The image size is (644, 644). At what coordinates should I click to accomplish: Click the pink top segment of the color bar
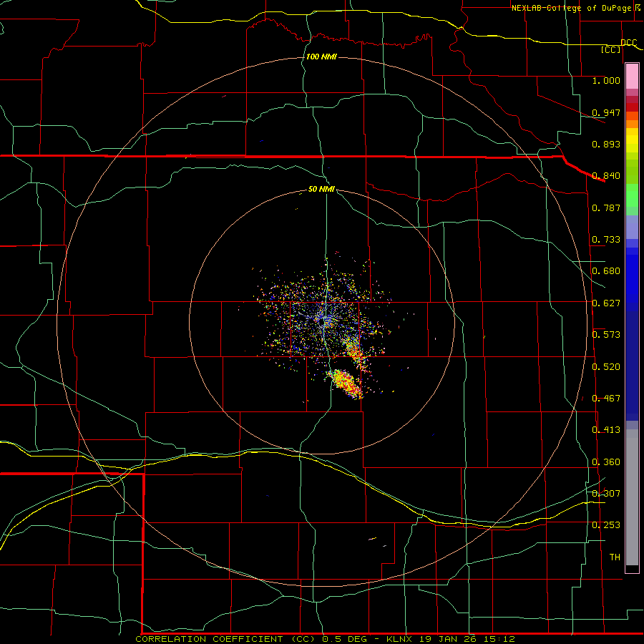pos(632,77)
